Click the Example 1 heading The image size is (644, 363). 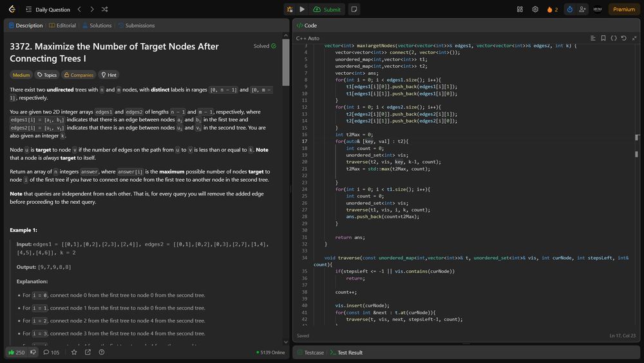(x=23, y=230)
